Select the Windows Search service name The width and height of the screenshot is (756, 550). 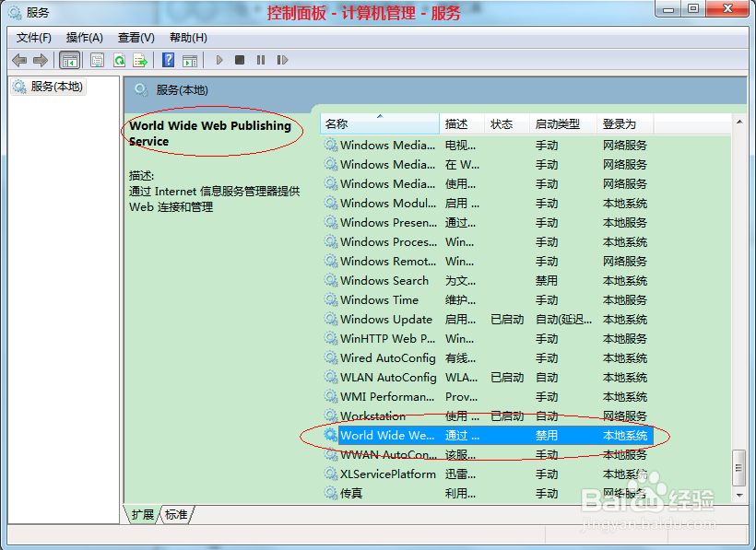(384, 280)
